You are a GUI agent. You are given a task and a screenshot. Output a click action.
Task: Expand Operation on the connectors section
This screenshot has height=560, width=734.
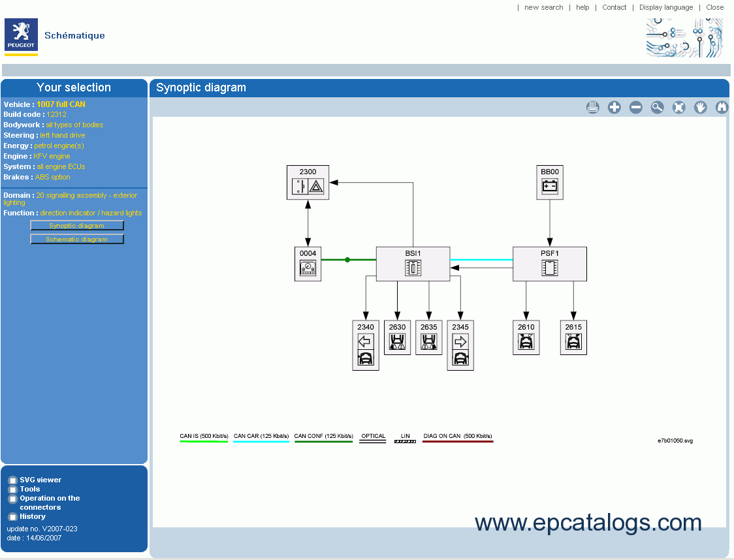[12, 499]
